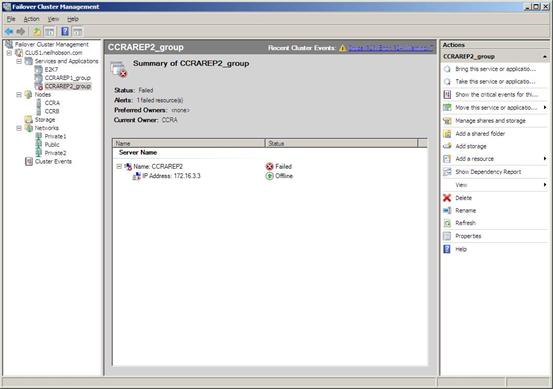Click the Name column header

click(189, 143)
